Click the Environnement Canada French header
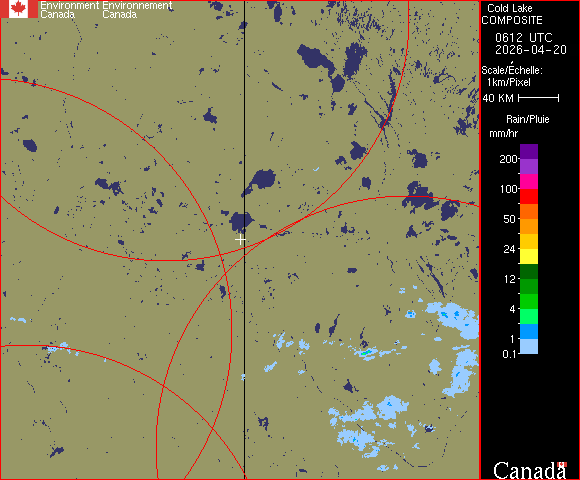Screen dimensions: 580x480 tap(137, 10)
